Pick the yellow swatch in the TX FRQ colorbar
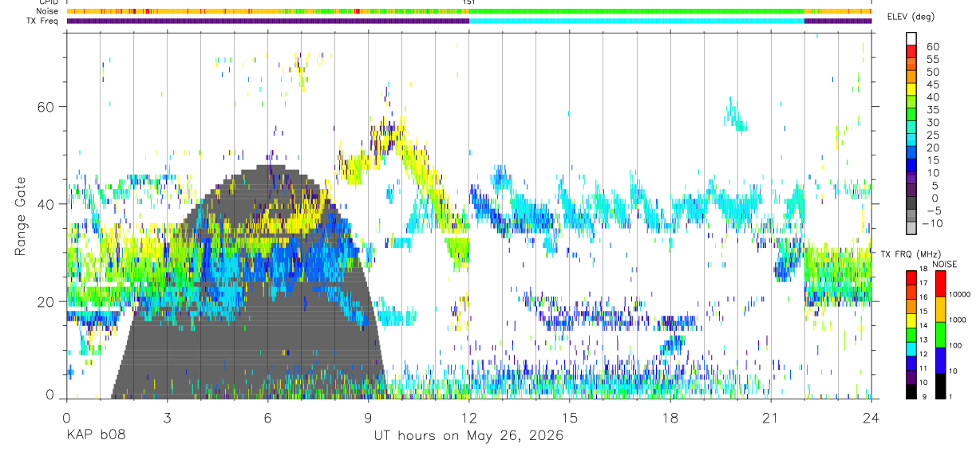 [911, 320]
